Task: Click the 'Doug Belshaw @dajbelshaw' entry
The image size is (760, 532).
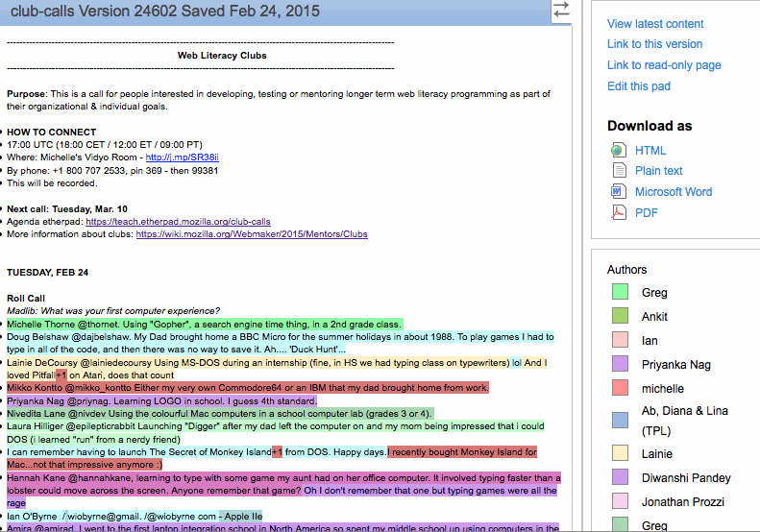Action: (281, 343)
